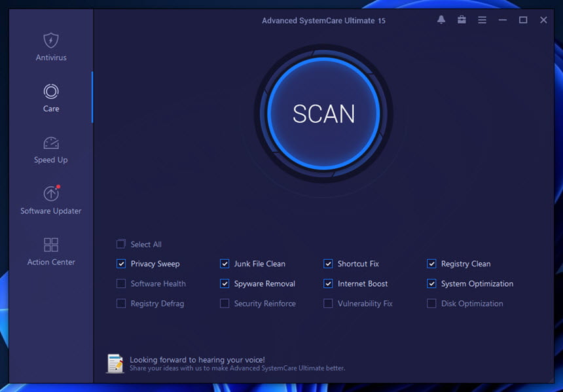The image size is (563, 392).
Task: Tick the Select All checkbox
Action: click(121, 244)
